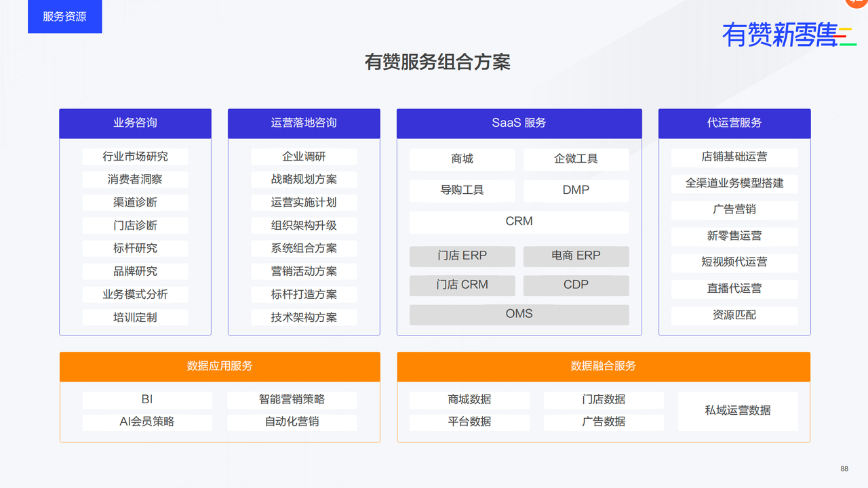Viewport: 868px width, 488px height.
Task: Click 智能营销策略 item
Action: [292, 400]
